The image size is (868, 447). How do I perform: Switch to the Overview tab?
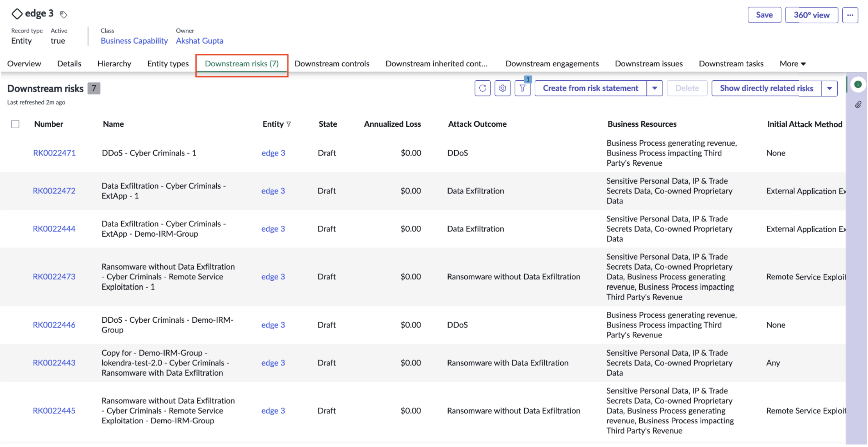(x=24, y=64)
